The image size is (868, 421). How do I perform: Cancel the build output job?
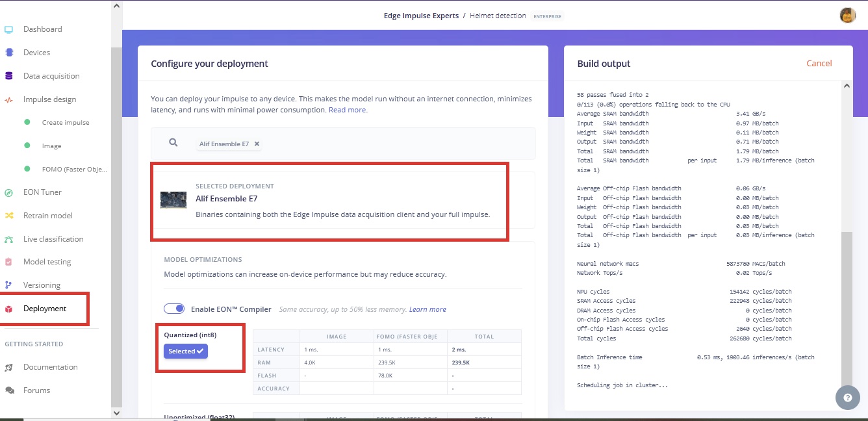click(819, 63)
